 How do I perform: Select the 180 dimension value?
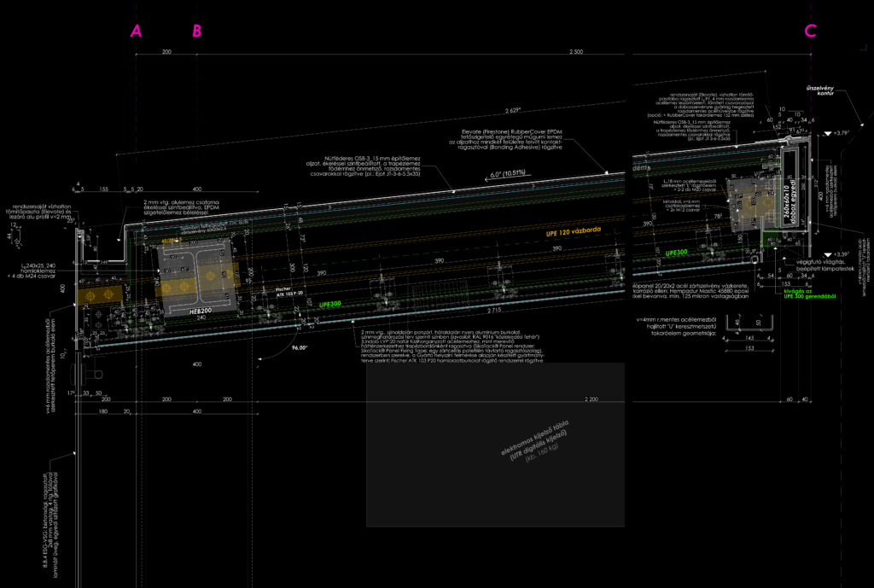pyautogui.click(x=103, y=411)
